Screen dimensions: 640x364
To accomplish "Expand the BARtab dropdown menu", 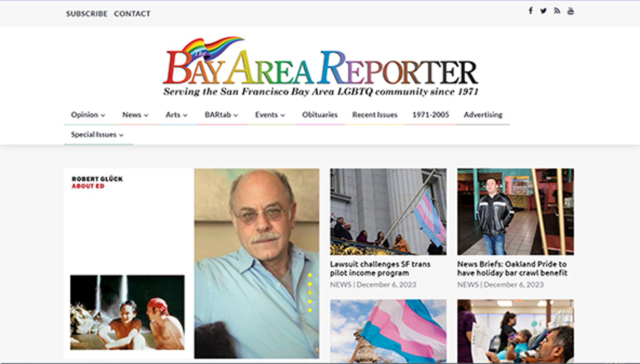I will [221, 115].
